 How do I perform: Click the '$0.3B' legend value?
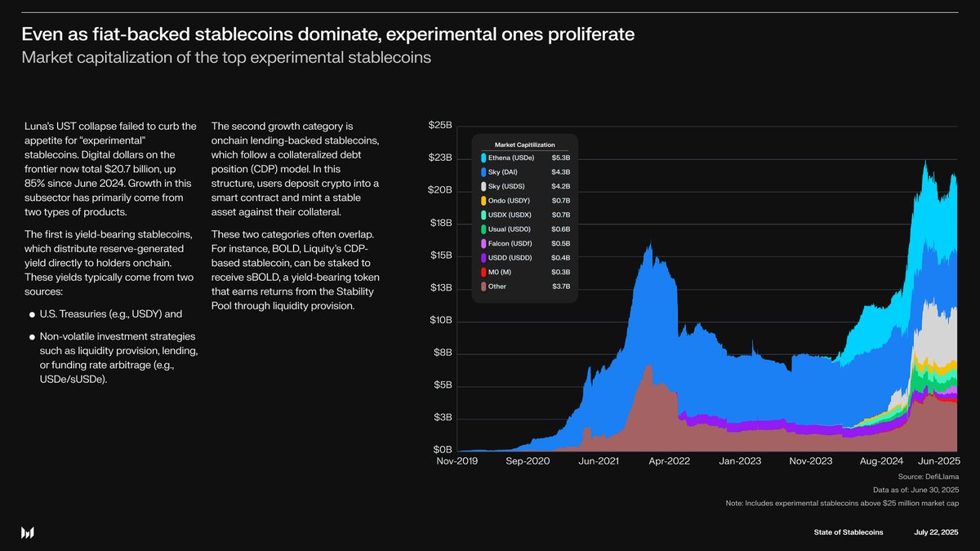(x=560, y=272)
